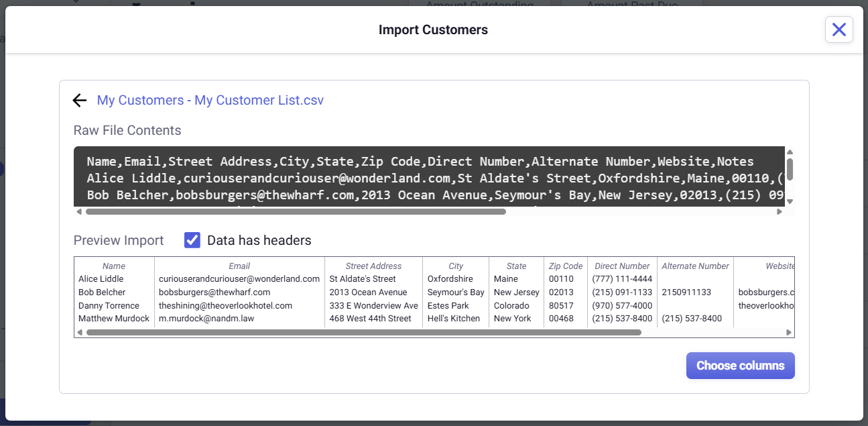Screen dimensions: 868x426
Task: Click the raw contents horizontal scrollbar thumb
Action: tap(295, 212)
